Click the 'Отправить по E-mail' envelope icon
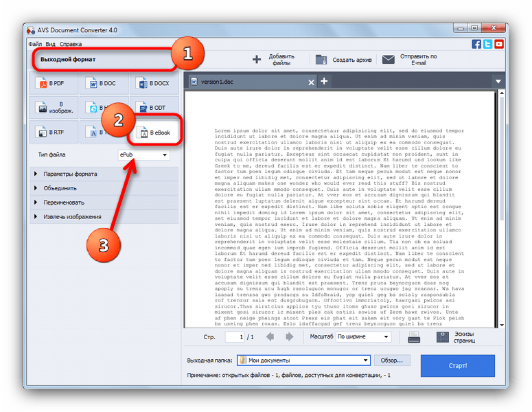Image resolution: width=532 pixels, height=412 pixels. (388, 60)
